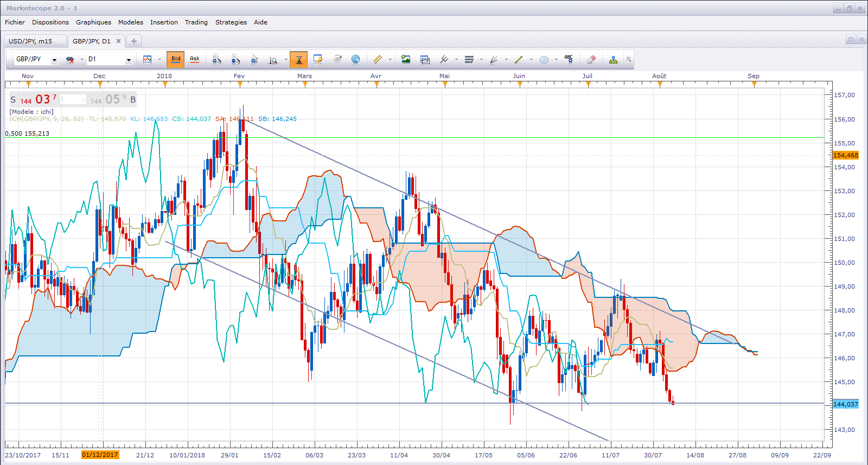
Task: Add a new chart tab with plus
Action: pos(134,41)
